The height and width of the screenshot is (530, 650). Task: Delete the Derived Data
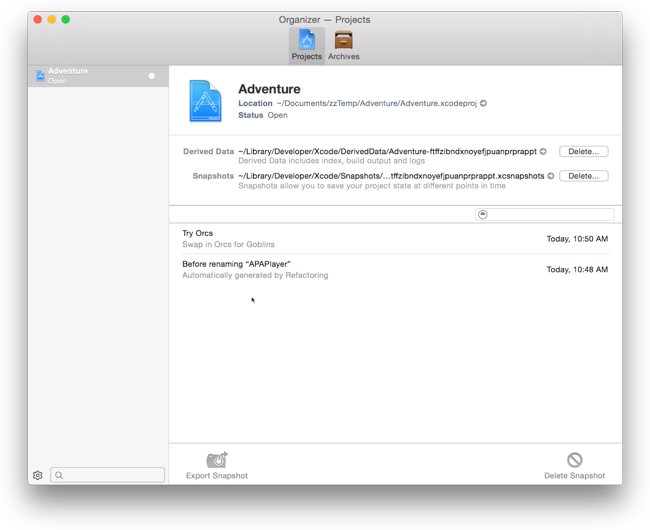pos(584,151)
